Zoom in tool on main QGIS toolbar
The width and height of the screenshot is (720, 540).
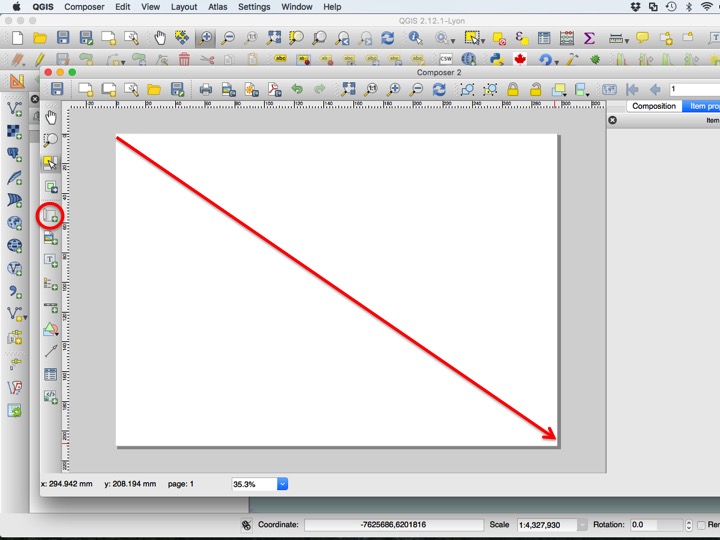coord(205,38)
